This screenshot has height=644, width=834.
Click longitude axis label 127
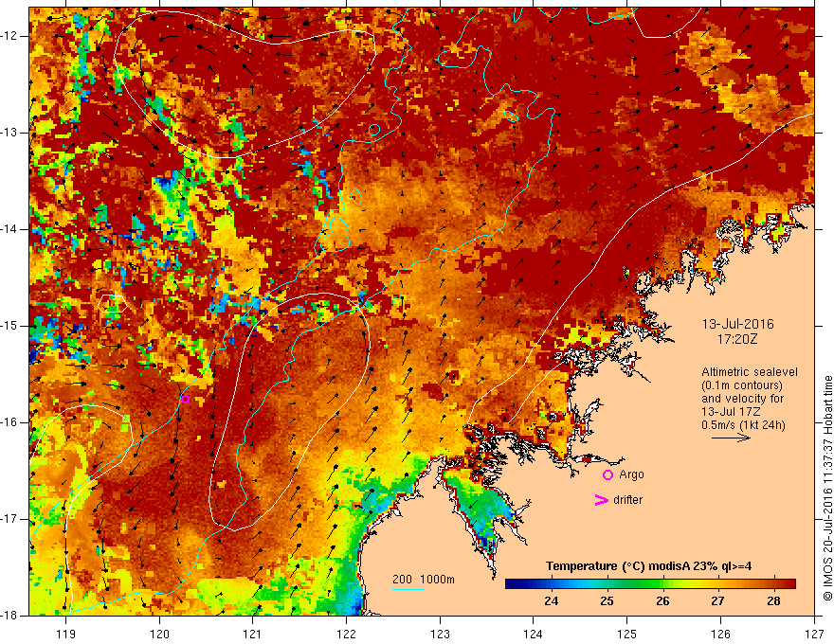(814, 634)
